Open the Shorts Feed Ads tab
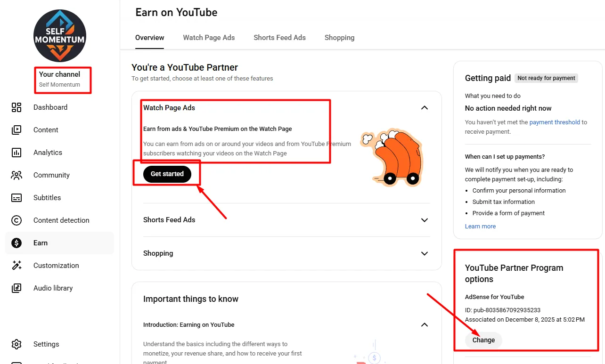The height and width of the screenshot is (364, 605). (x=279, y=38)
